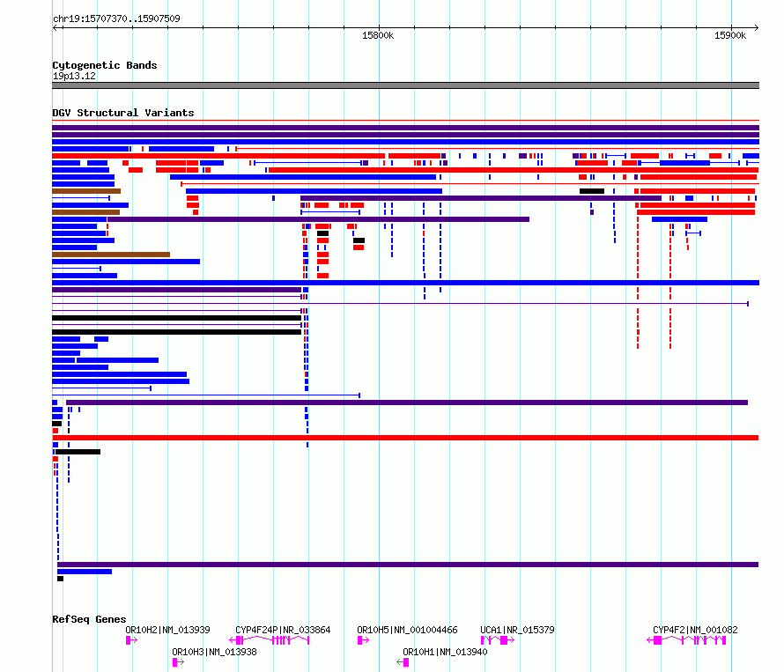Click the right scroll arrow on the ruler
Image resolution: width=784 pixels, height=672 pixels.
point(756,27)
